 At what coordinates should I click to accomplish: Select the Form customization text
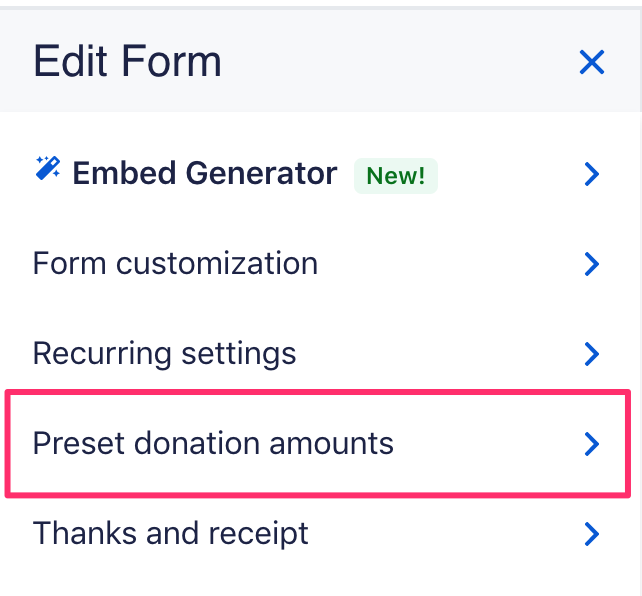tap(175, 264)
